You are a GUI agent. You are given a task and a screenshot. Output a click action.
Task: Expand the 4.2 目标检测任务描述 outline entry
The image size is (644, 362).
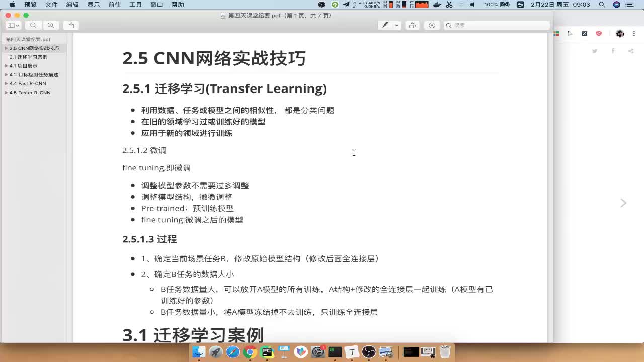click(x=6, y=75)
